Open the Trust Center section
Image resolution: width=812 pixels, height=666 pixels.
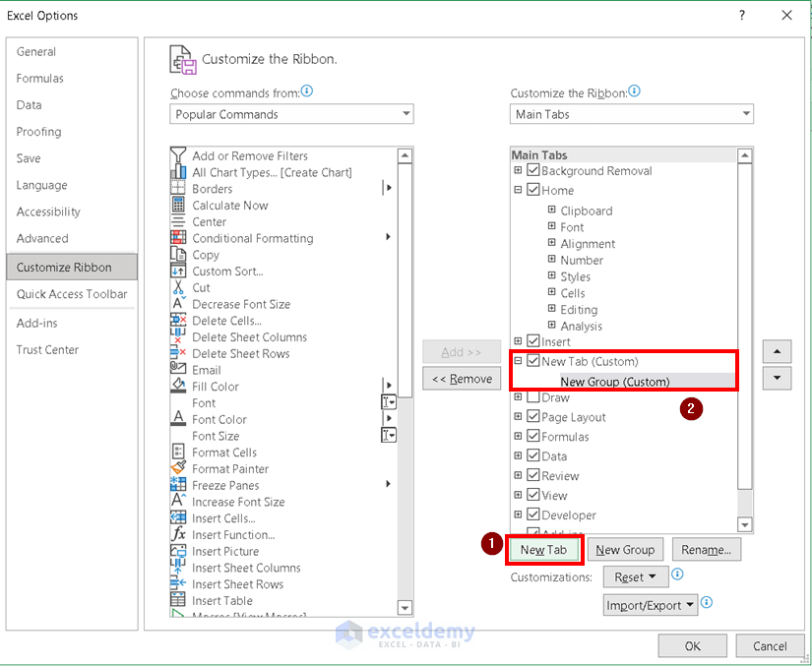click(47, 349)
